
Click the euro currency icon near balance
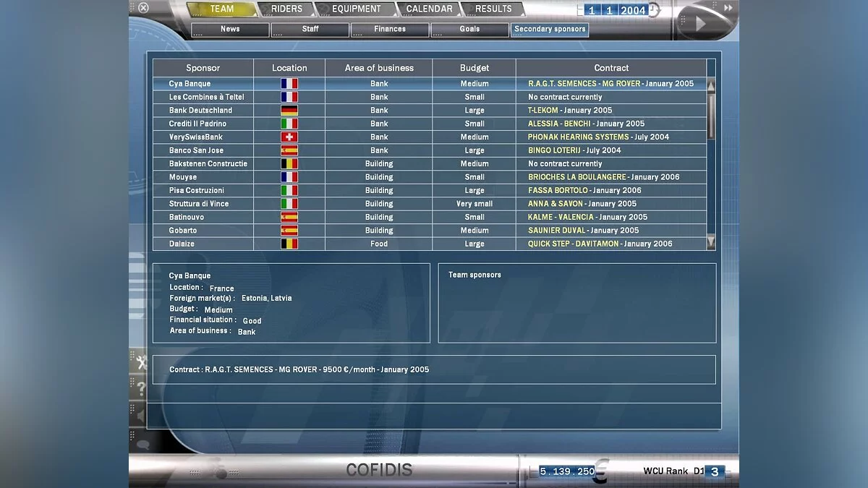point(602,470)
